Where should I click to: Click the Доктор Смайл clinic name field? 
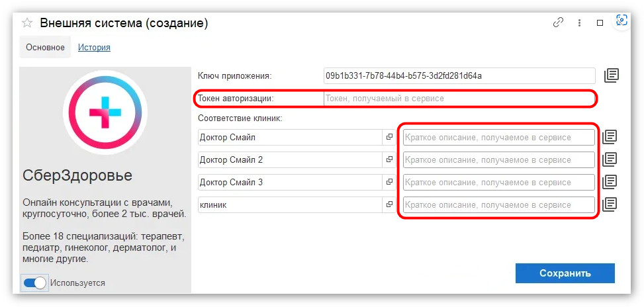click(290, 138)
